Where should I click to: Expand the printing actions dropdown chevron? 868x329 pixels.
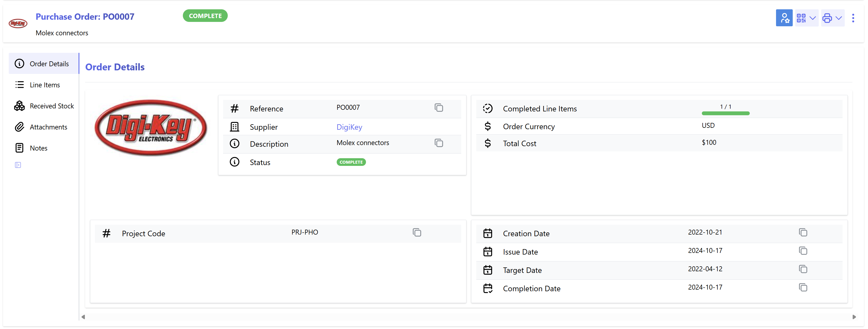point(839,18)
